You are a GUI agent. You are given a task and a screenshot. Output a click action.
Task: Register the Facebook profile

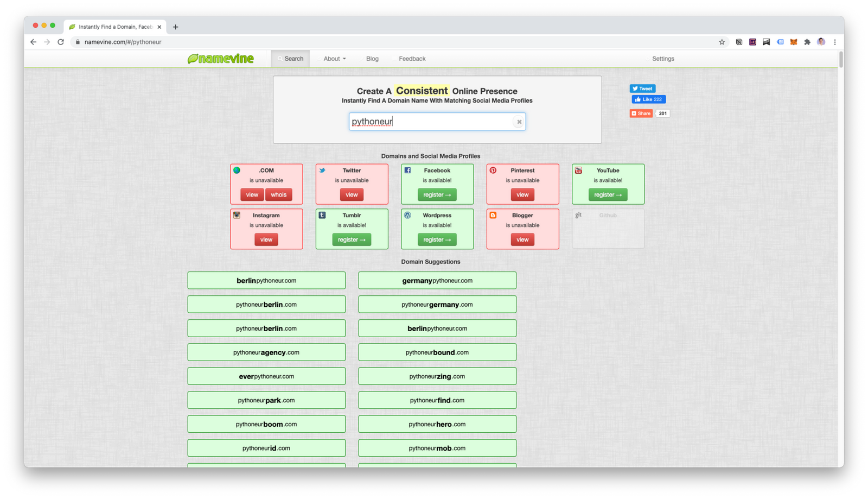point(437,194)
